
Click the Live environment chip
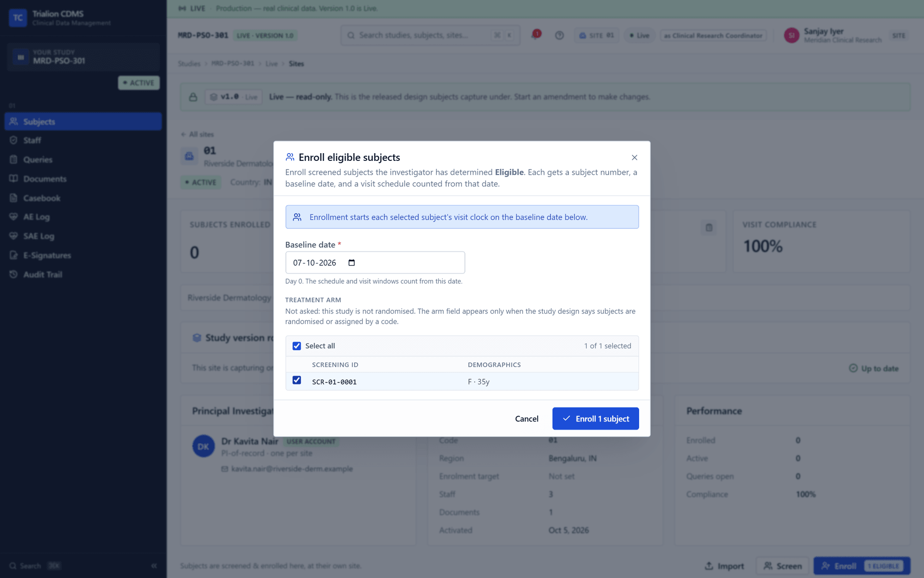(x=640, y=35)
